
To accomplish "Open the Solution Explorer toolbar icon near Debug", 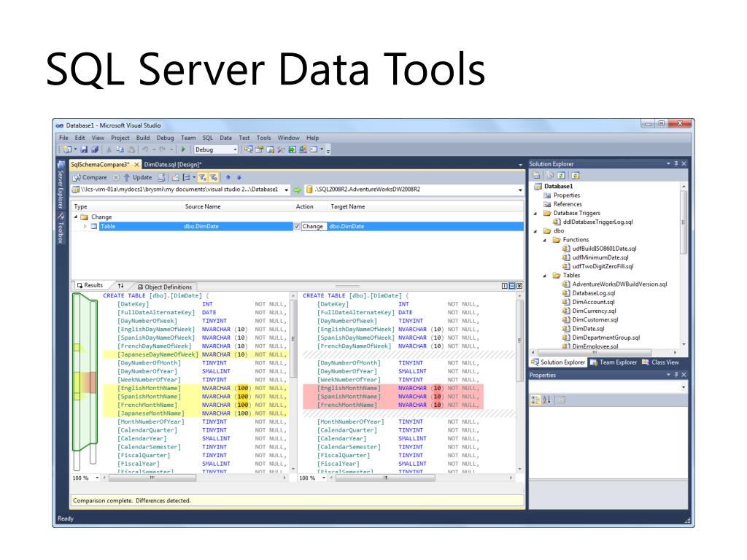I will [248, 149].
